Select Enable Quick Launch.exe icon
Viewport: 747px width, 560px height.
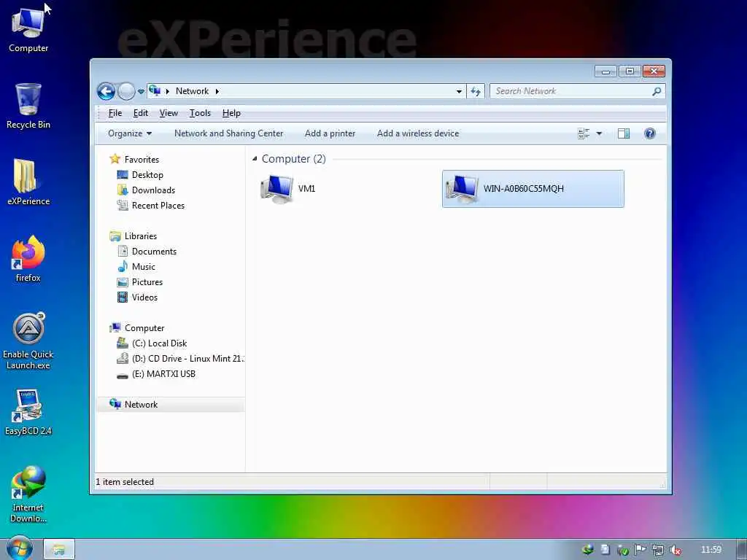point(28,341)
